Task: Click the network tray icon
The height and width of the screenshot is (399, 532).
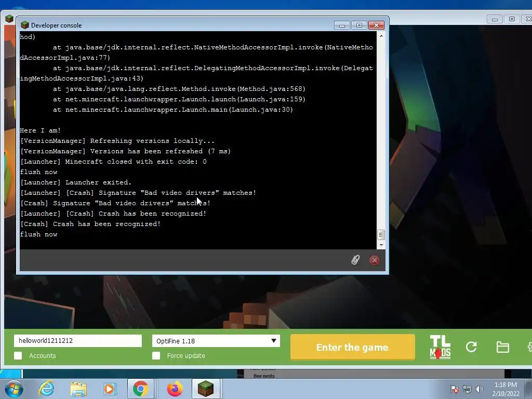Action: click(467, 389)
